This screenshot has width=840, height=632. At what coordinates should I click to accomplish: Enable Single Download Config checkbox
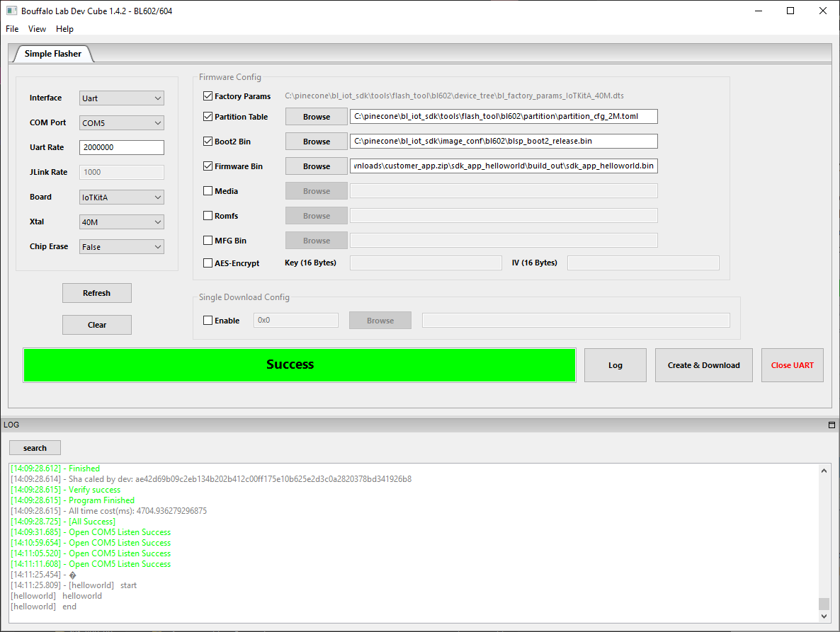click(x=208, y=321)
